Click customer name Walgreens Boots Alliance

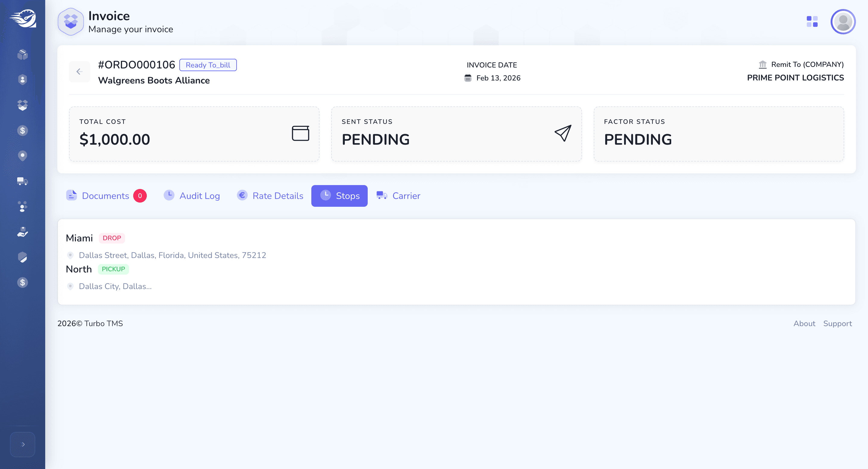pos(154,80)
